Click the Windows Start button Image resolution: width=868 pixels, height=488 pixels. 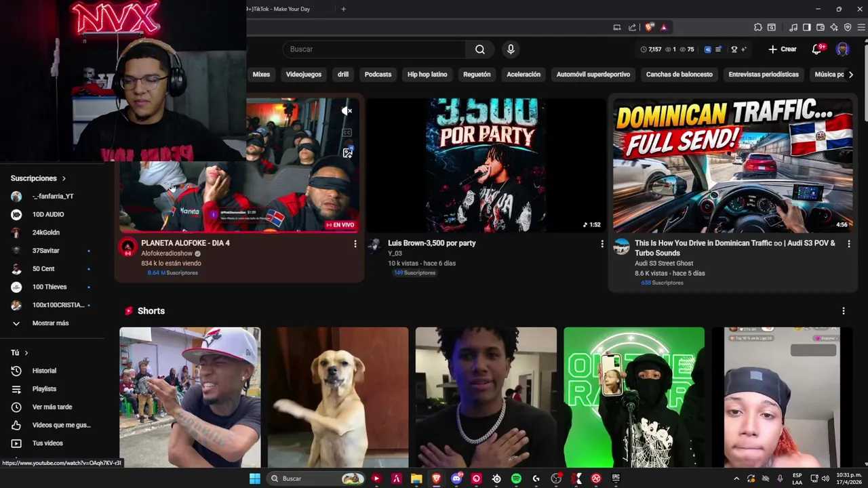tap(254, 479)
